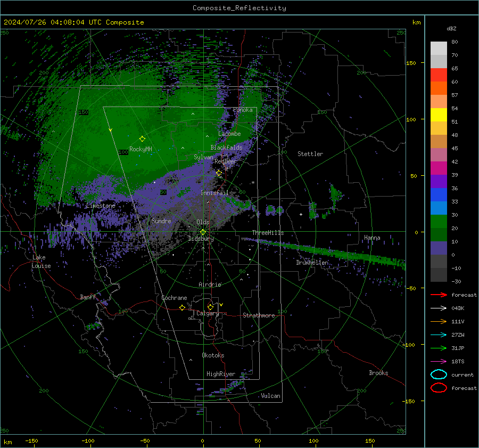
Task: Select the bright green 20–30 dBZ swatch
Action: tap(439, 222)
